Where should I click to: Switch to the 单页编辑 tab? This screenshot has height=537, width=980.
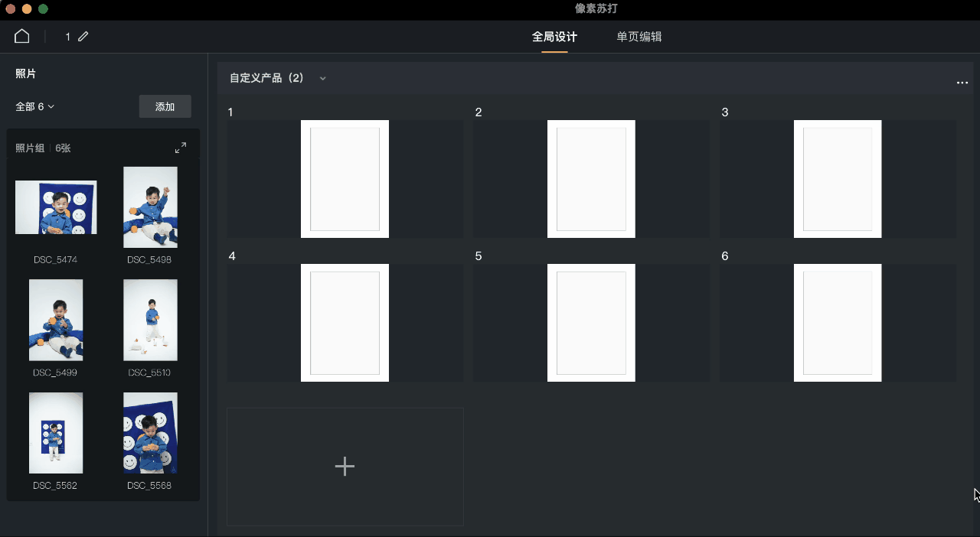point(640,36)
